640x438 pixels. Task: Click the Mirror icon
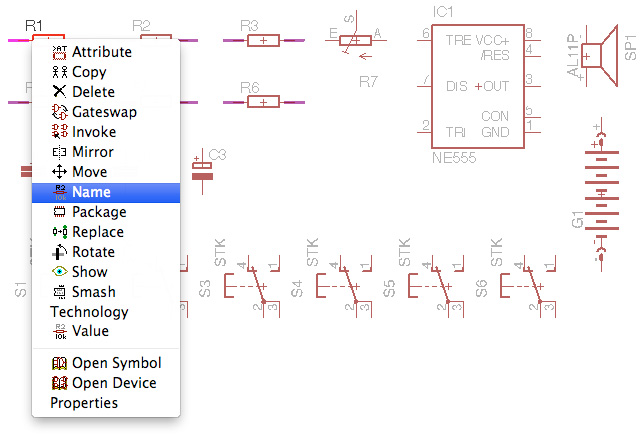click(x=59, y=152)
